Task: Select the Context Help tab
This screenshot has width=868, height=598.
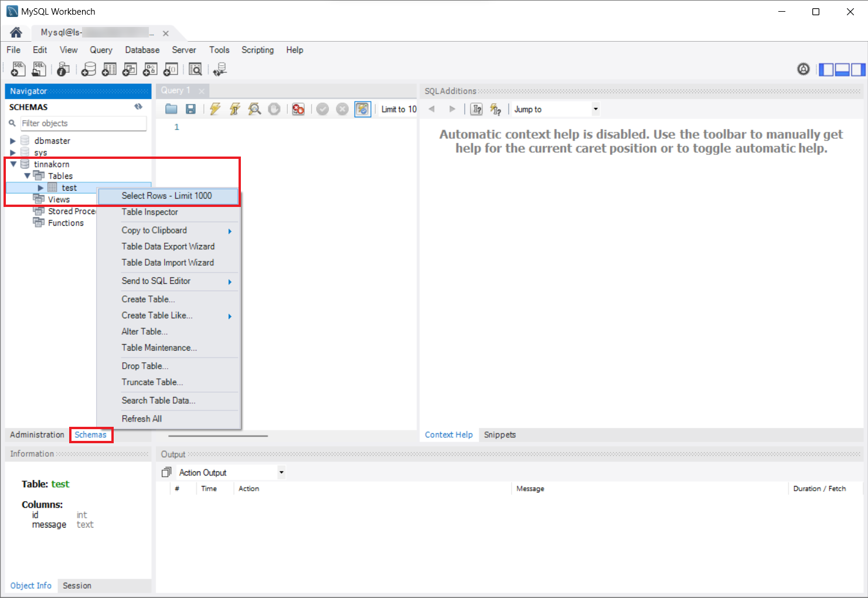Action: pos(449,435)
